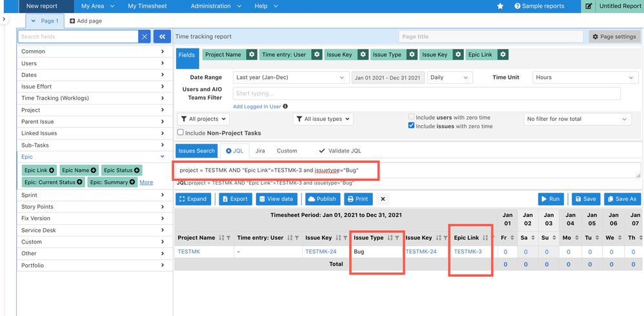Click the Run button
Image resolution: width=644 pixels, height=316 pixels.
(x=551, y=199)
